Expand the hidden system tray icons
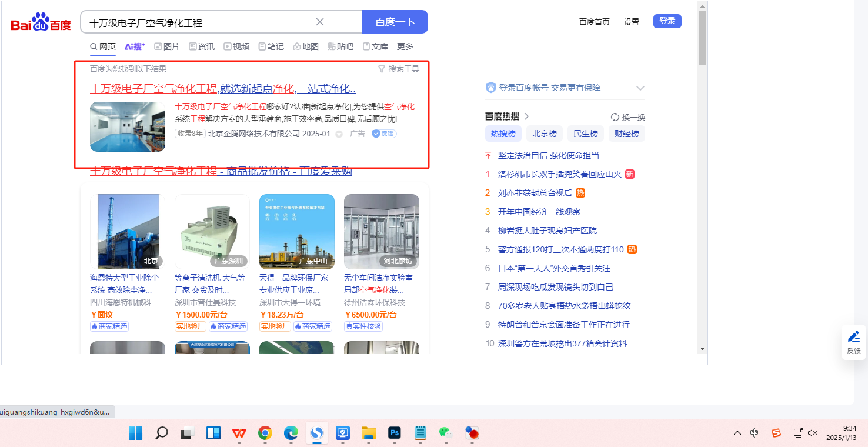The width and height of the screenshot is (868, 447). (x=737, y=433)
